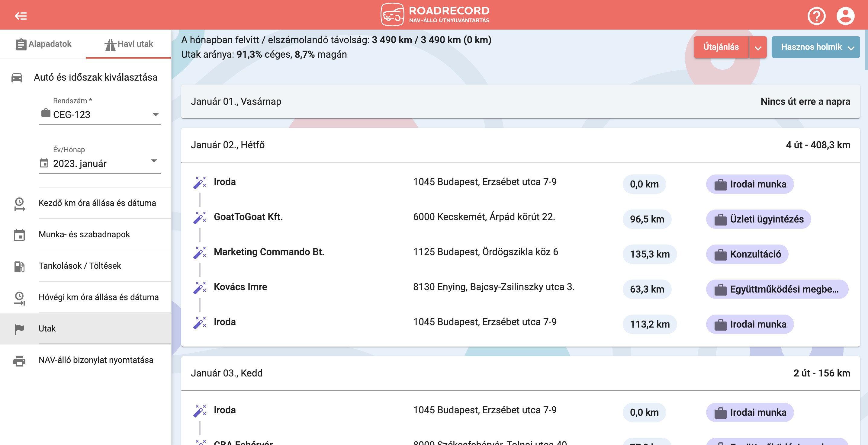Click the car icon beside Autó és időszak kiválasztása
The height and width of the screenshot is (445, 868).
(17, 78)
